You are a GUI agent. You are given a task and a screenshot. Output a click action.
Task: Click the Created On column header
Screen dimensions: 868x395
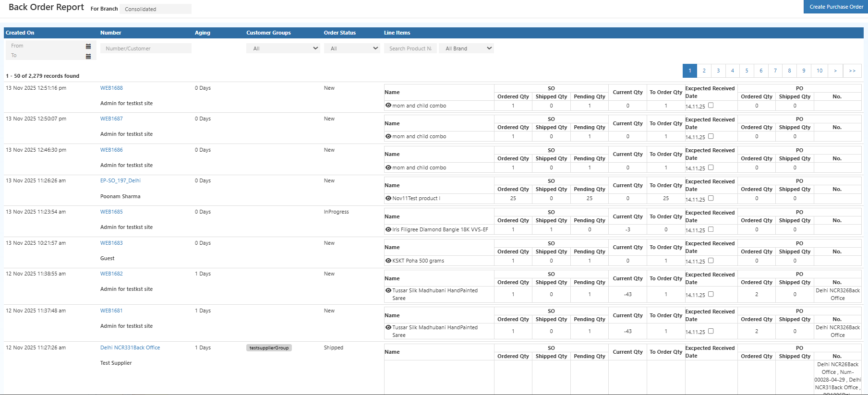(x=20, y=33)
